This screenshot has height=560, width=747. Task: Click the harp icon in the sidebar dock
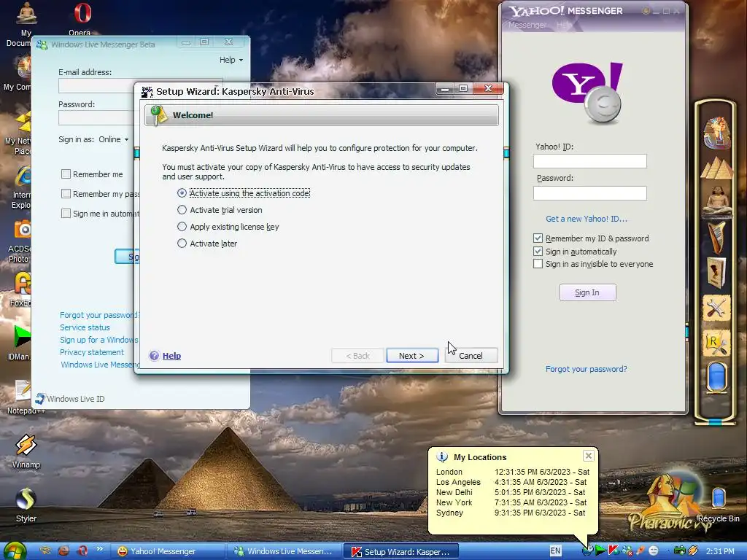click(x=716, y=237)
